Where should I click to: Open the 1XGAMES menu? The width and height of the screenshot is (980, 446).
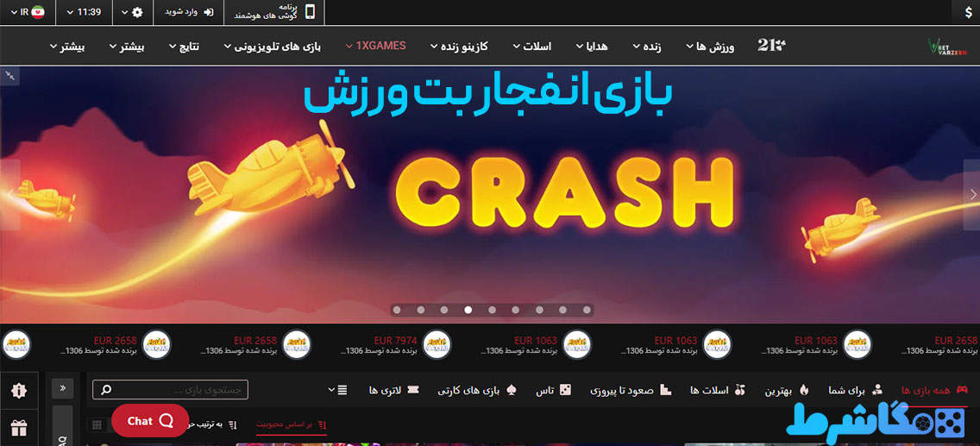tap(375, 46)
